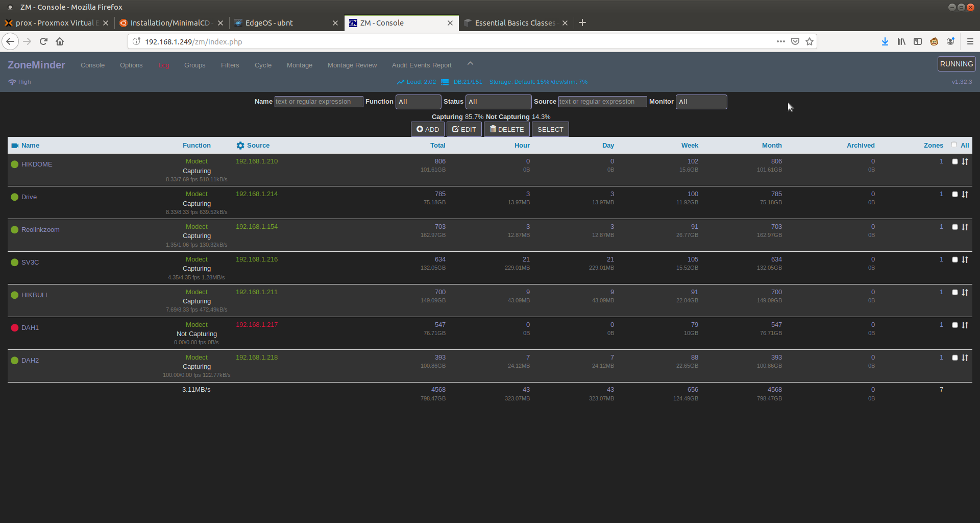Open the Monitor filter dropdown

[x=701, y=102]
